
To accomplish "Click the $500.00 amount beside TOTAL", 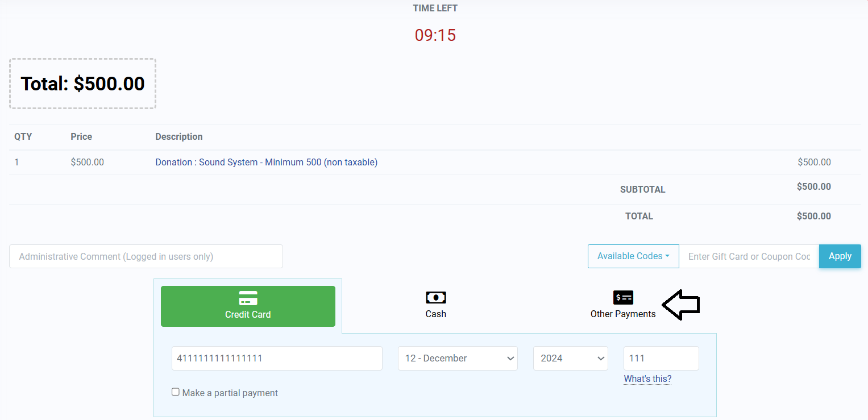I will pos(814,217).
